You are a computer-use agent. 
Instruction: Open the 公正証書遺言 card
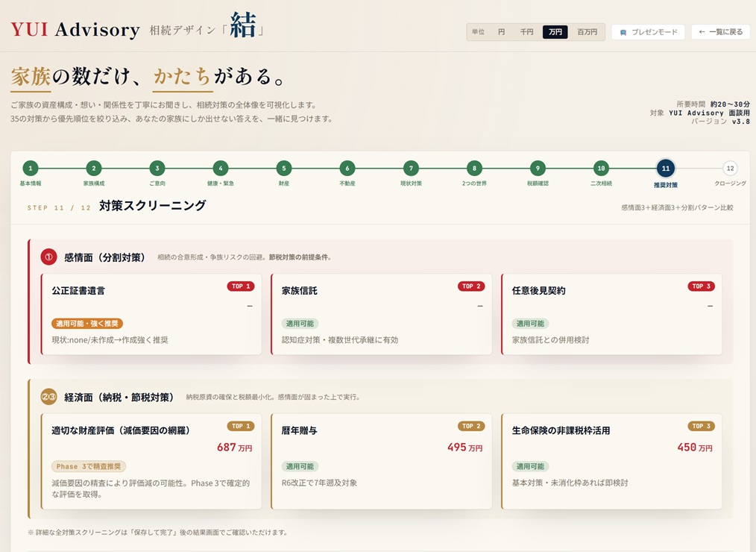click(151, 314)
